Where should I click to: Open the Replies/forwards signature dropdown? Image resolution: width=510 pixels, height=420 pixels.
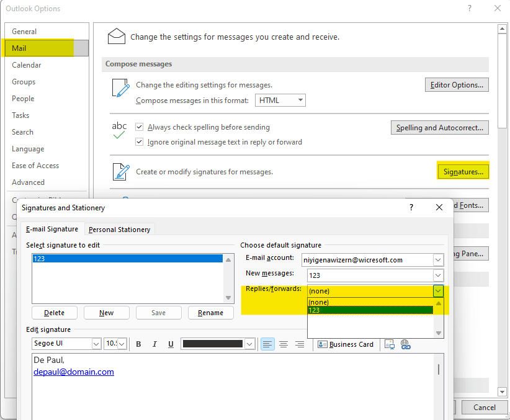point(438,290)
